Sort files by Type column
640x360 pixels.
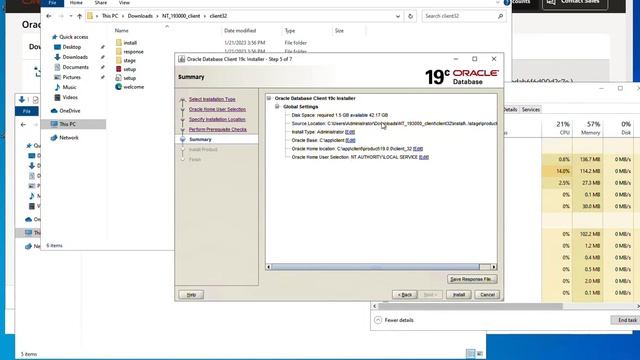(x=290, y=31)
